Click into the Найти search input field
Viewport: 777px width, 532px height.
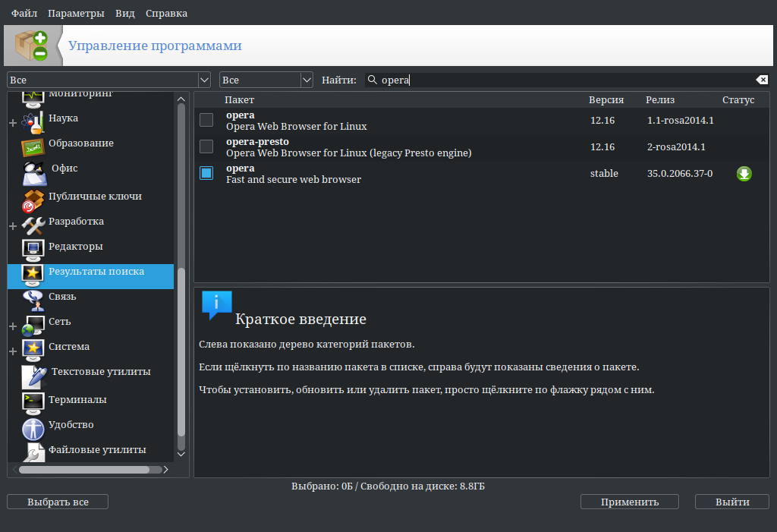point(568,80)
